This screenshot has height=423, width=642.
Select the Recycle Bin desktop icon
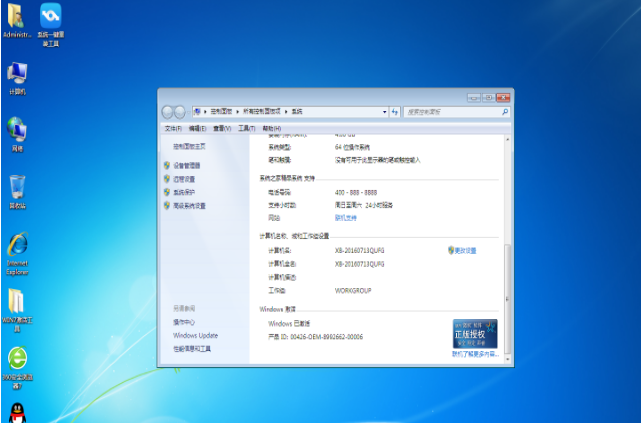[x=17, y=192]
